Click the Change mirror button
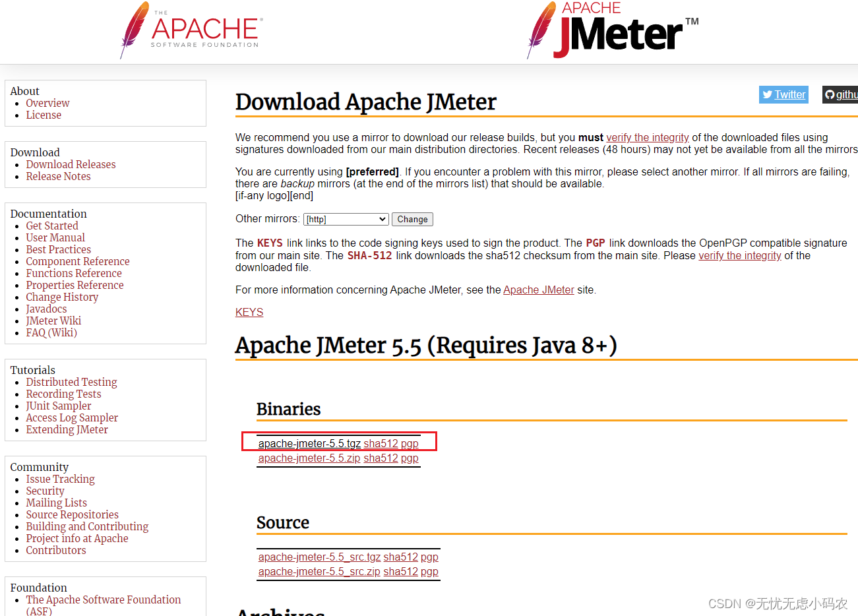The width and height of the screenshot is (858, 616). pos(412,219)
